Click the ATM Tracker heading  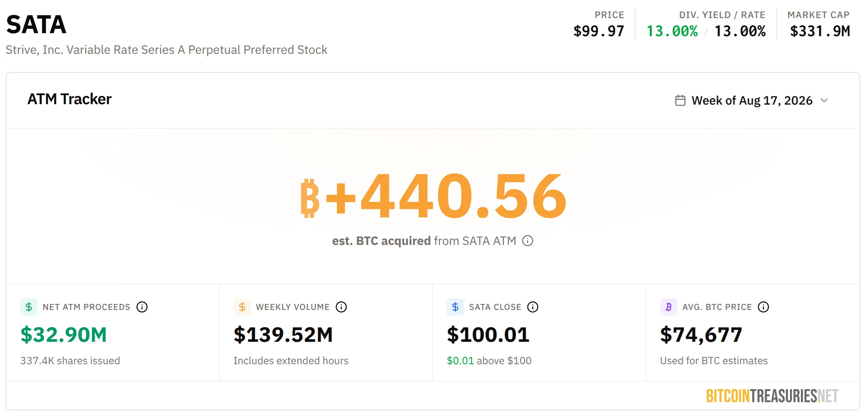[70, 99]
